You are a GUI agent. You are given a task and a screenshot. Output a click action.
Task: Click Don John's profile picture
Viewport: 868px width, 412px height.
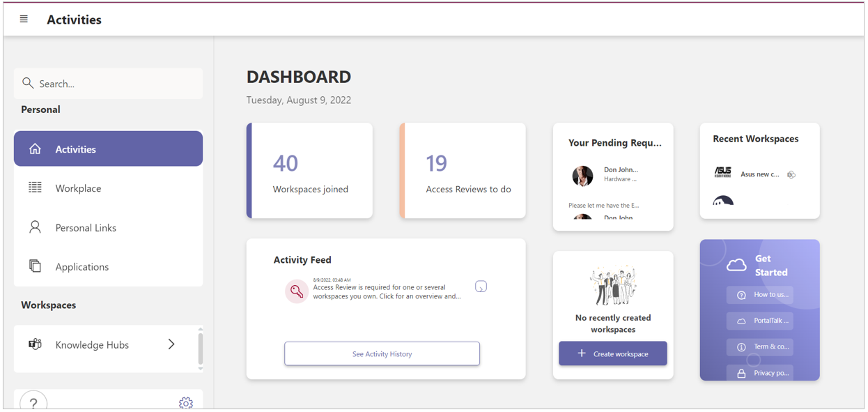click(x=582, y=176)
